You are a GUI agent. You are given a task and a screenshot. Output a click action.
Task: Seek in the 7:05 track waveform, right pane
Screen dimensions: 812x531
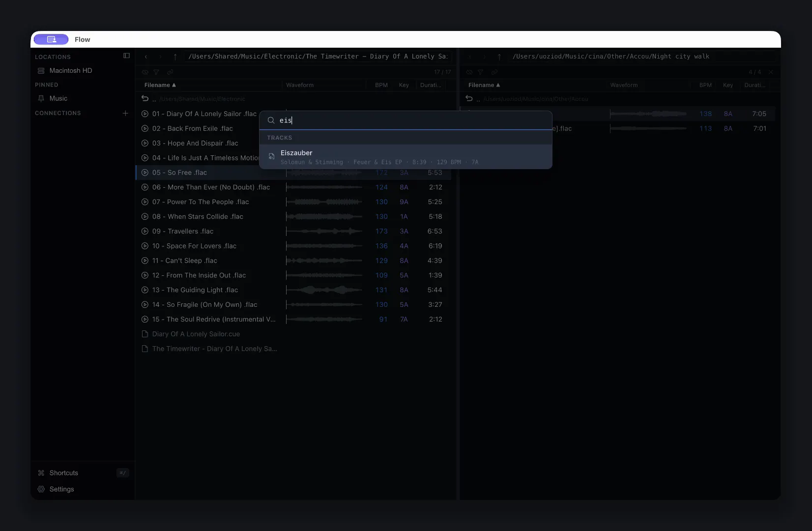click(x=649, y=114)
